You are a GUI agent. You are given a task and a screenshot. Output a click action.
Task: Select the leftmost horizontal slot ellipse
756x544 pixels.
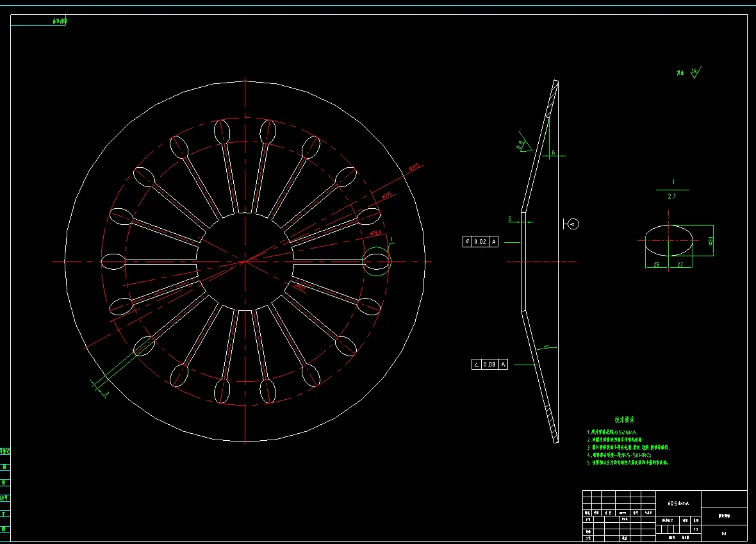(113, 261)
